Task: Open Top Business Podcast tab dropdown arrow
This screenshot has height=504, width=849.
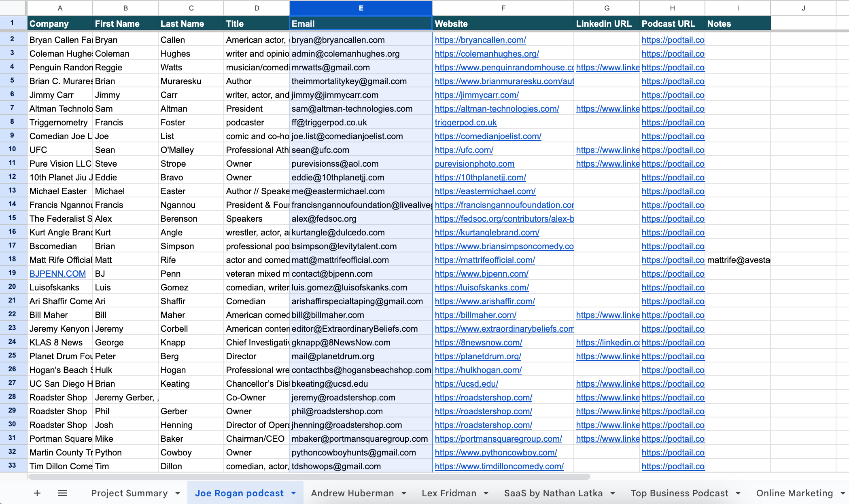Action: point(738,493)
